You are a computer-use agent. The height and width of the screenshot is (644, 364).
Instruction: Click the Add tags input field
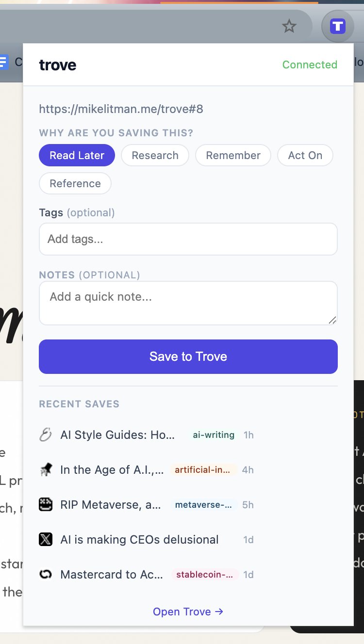coord(188,239)
